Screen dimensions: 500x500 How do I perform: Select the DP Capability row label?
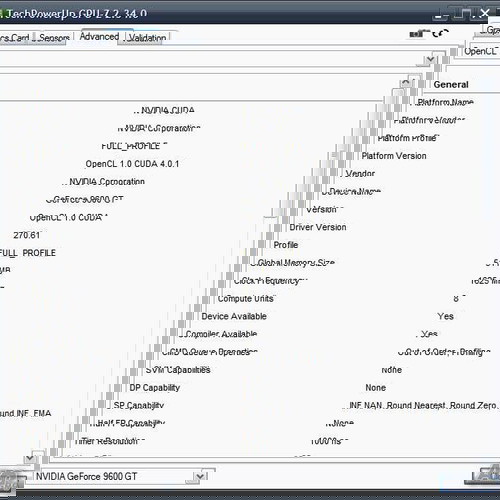(155, 388)
